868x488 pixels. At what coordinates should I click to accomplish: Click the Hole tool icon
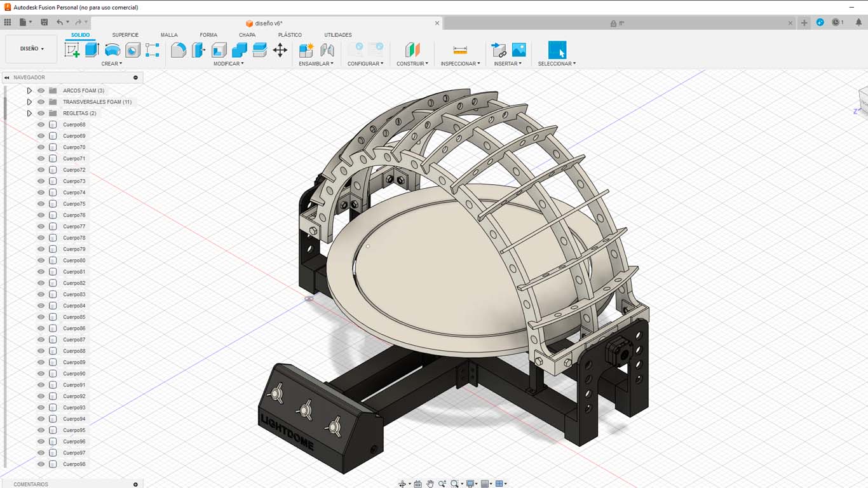[133, 50]
